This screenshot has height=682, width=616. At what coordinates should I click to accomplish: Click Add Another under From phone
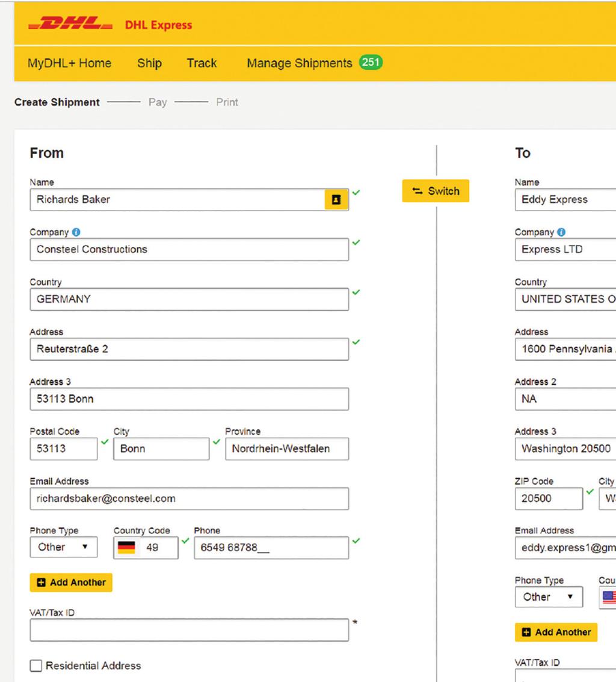pyautogui.click(x=71, y=583)
